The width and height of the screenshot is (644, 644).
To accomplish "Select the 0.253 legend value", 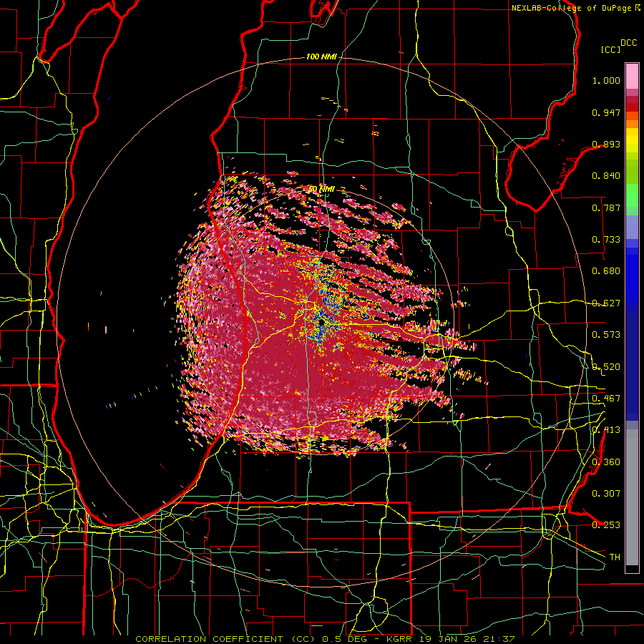I will [606, 525].
